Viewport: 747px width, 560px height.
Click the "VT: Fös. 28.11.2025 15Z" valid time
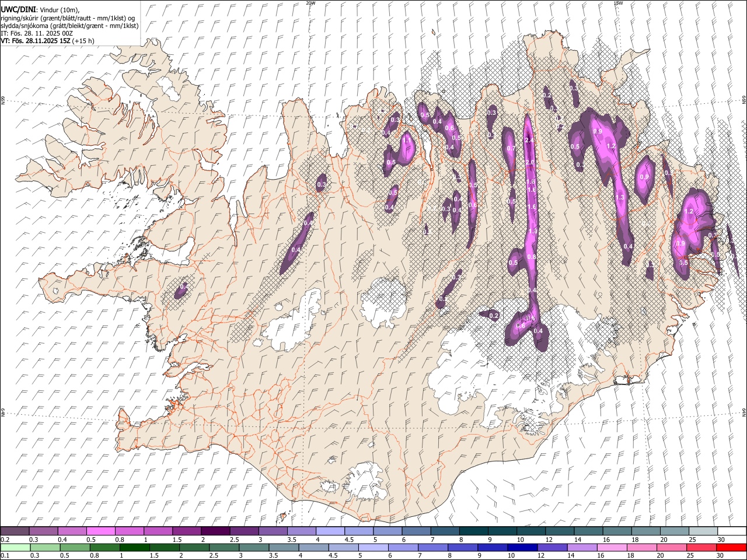click(x=36, y=41)
